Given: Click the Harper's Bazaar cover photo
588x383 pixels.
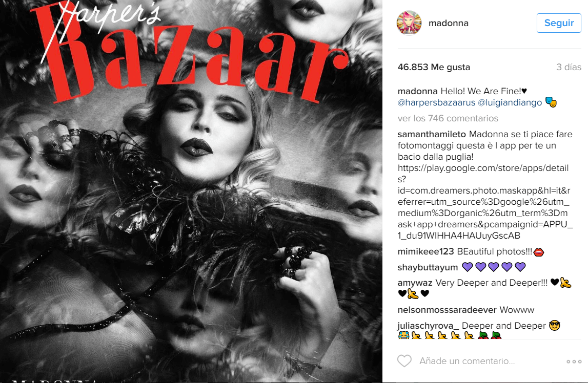Looking at the screenshot, I should click(191, 192).
